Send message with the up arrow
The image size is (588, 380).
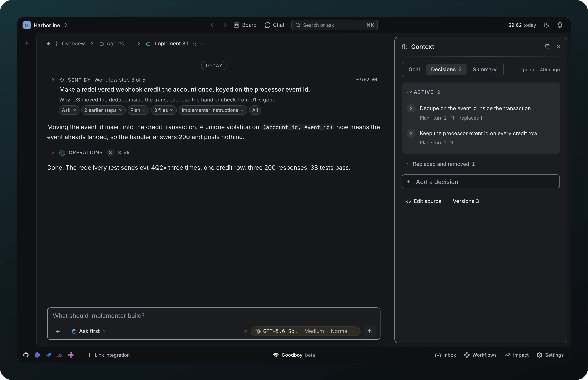tap(370, 331)
